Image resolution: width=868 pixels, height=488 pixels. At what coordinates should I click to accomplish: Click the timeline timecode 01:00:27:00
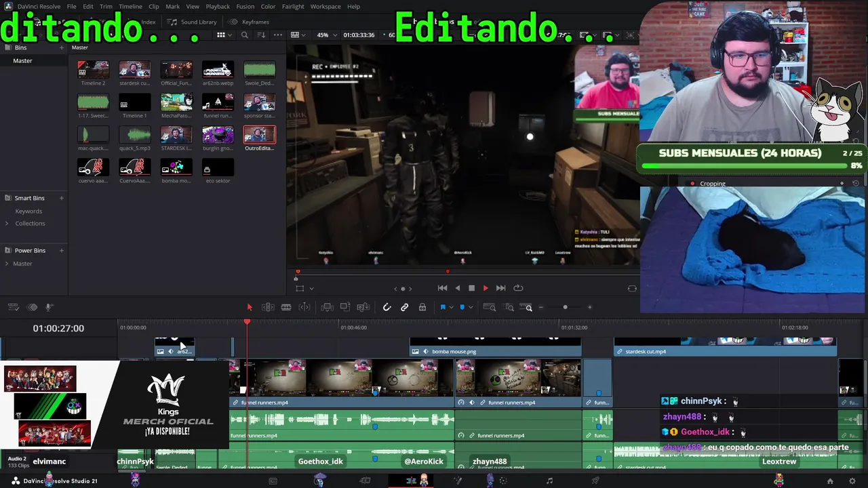[x=58, y=328]
